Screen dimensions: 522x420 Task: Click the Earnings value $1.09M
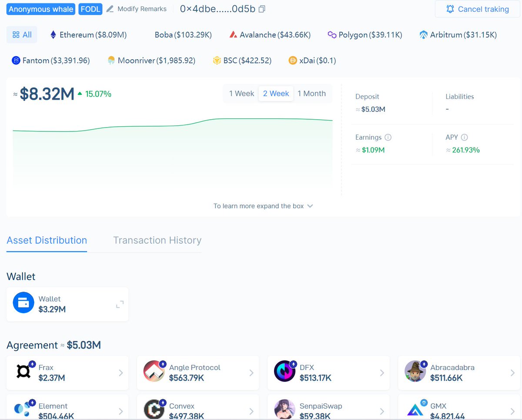click(x=373, y=150)
